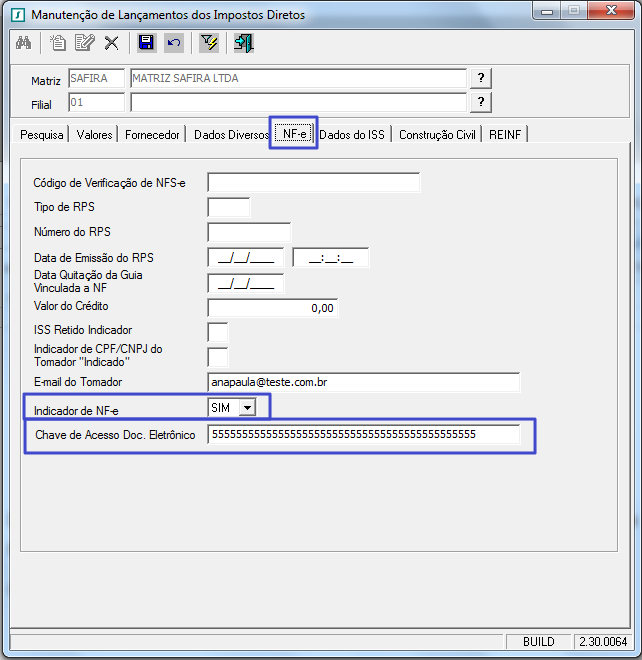Screen dimensions: 642x660
Task: Click the new record toolbar icon
Action: click(59, 43)
